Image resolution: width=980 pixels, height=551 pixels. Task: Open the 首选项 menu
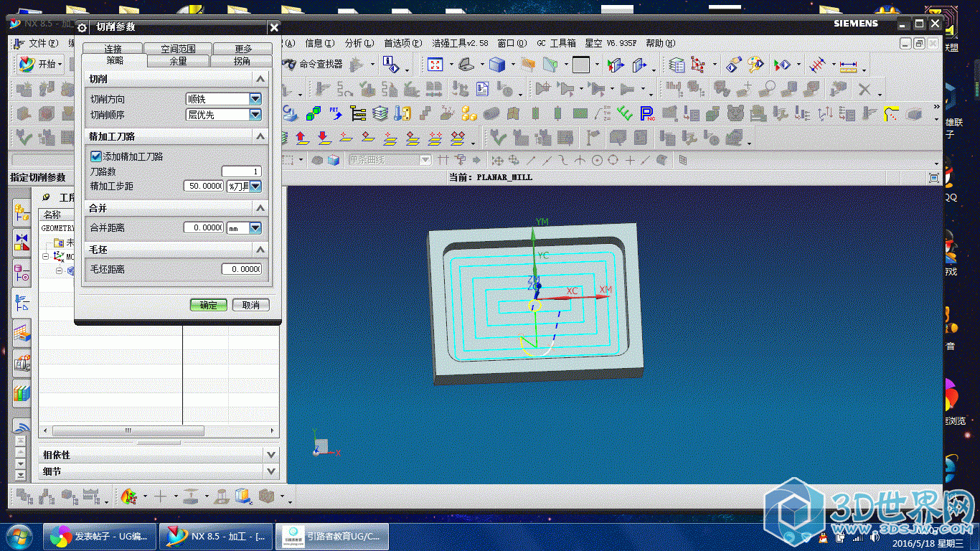click(x=403, y=43)
